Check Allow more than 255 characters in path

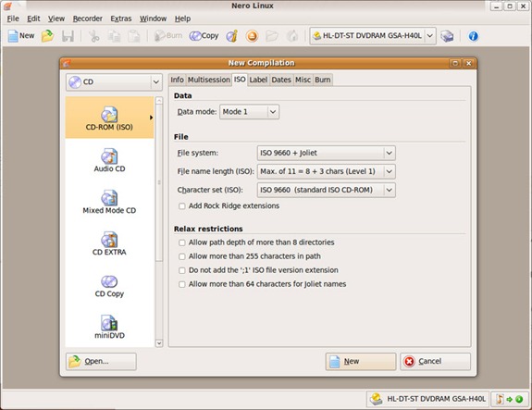point(182,256)
